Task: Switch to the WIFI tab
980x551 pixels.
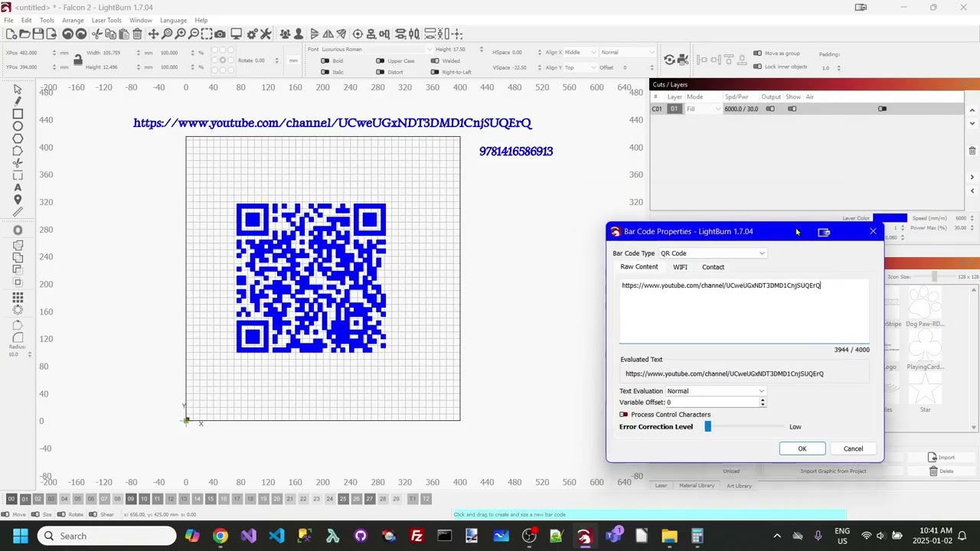Action: [680, 267]
